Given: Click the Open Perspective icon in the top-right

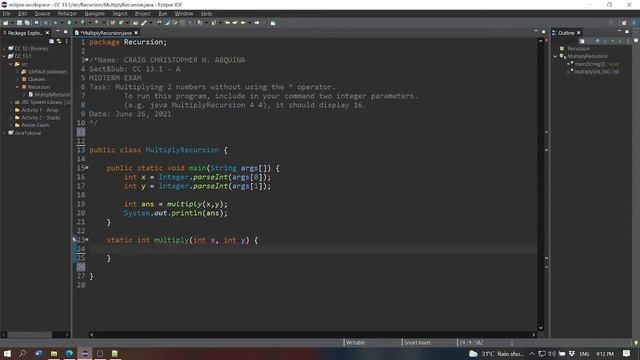Looking at the screenshot, I should click(x=624, y=23).
